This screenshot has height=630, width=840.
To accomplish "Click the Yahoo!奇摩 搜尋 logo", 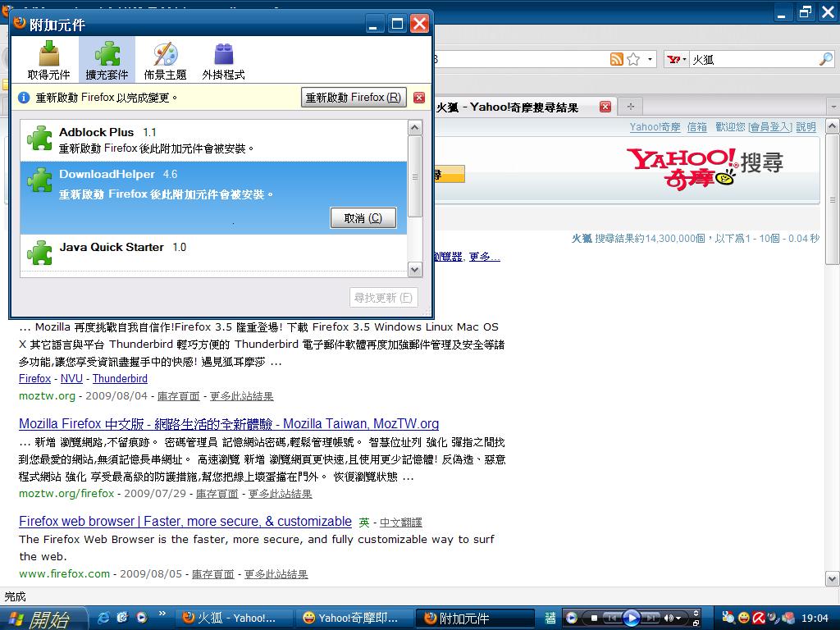I will click(x=705, y=167).
